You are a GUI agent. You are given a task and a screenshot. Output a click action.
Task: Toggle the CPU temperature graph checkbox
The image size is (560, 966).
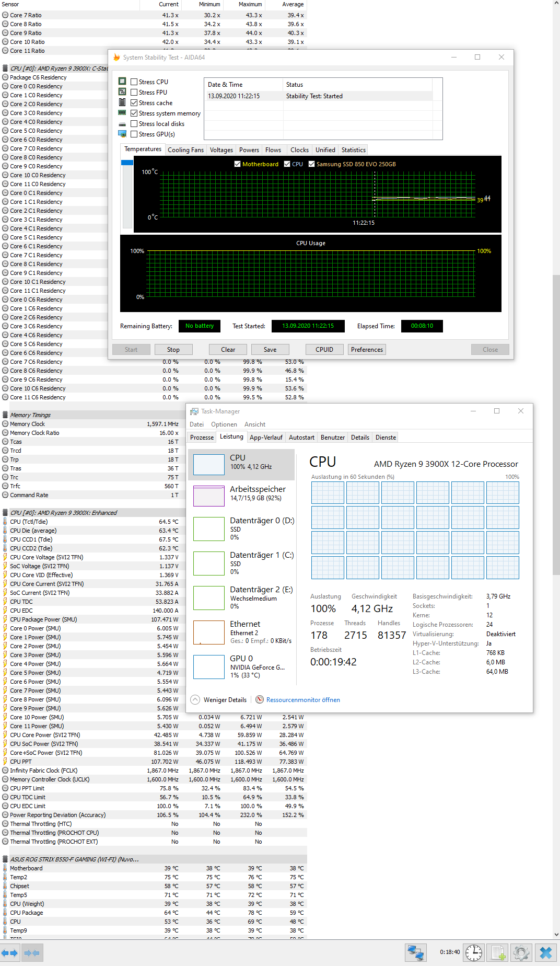(x=287, y=164)
